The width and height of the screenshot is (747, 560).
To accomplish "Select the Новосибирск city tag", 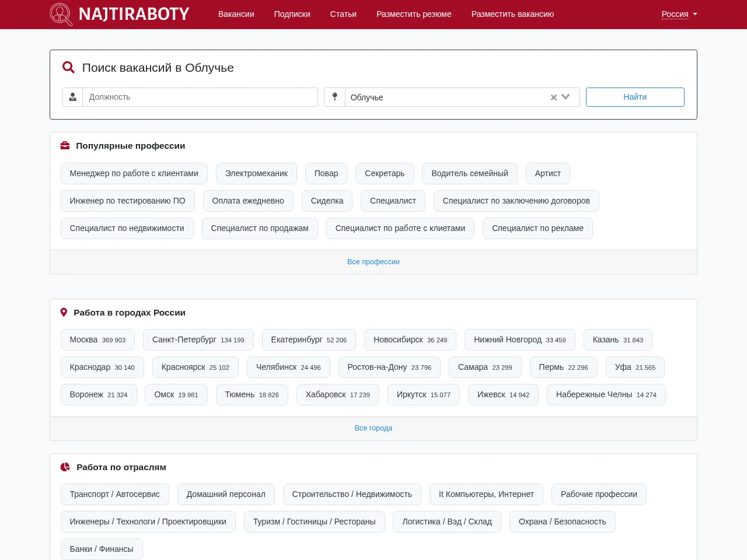I will (410, 339).
